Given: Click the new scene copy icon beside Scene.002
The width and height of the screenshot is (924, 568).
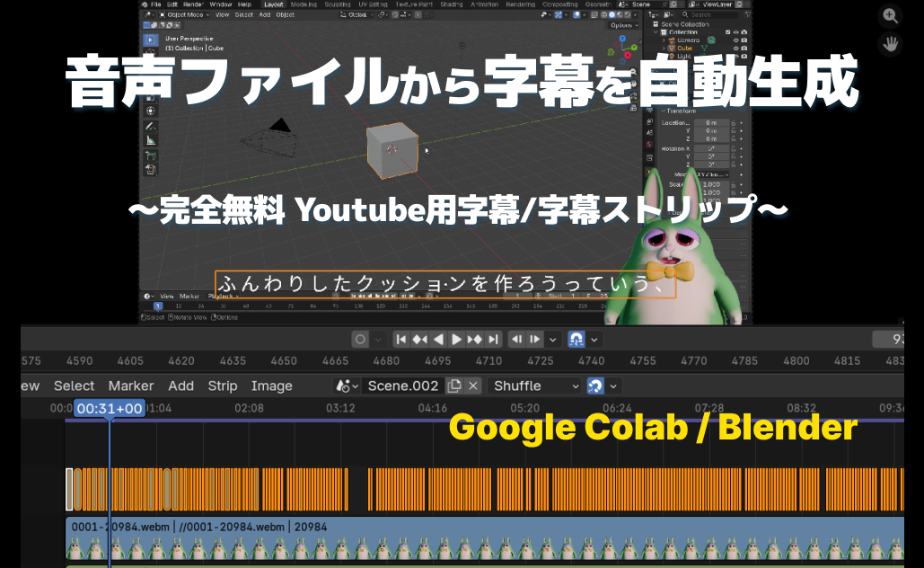Looking at the screenshot, I should coord(455,386).
